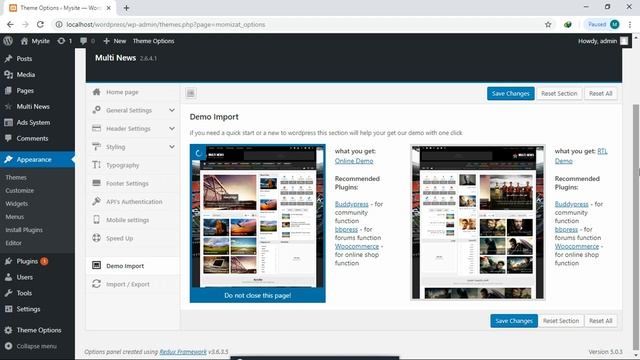
Task: Open the Posts pin icon in sidebar
Action: (8, 58)
